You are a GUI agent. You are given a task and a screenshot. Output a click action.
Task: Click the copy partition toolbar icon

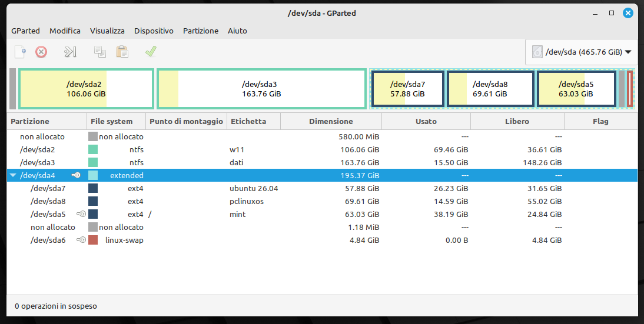coord(100,52)
